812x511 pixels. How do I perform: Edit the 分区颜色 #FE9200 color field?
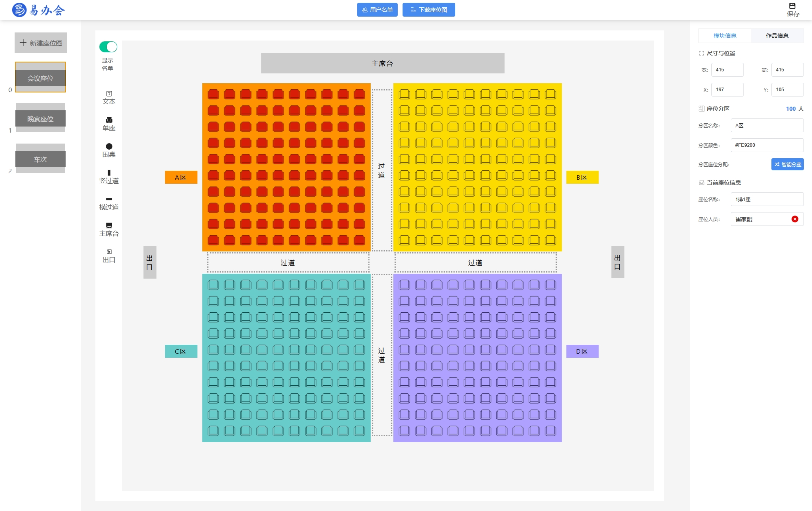click(767, 145)
